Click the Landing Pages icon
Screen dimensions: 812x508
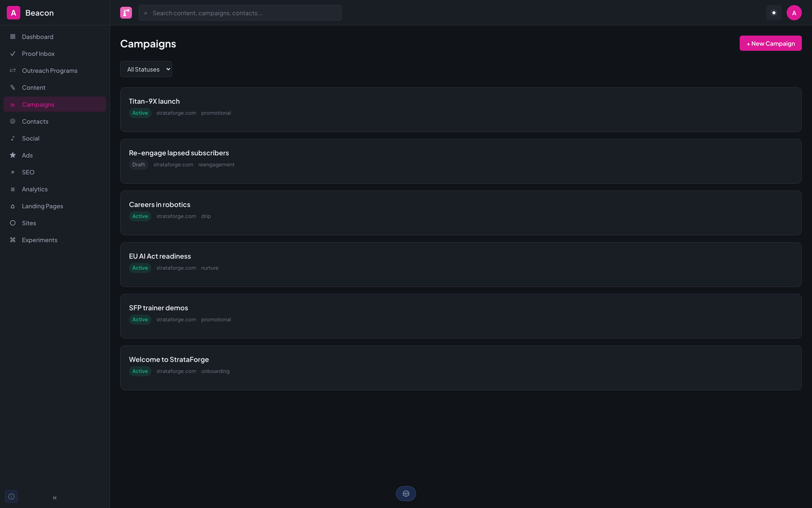click(x=12, y=206)
